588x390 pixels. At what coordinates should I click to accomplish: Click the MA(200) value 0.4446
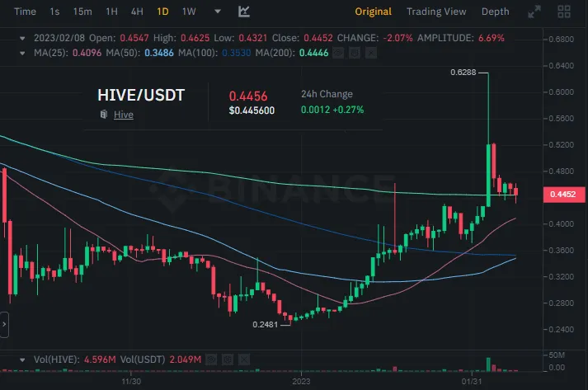[314, 53]
